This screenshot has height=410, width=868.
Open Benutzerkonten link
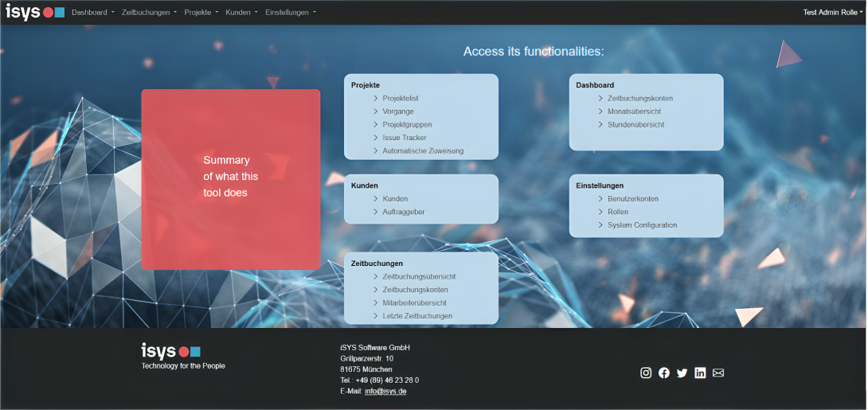point(633,199)
